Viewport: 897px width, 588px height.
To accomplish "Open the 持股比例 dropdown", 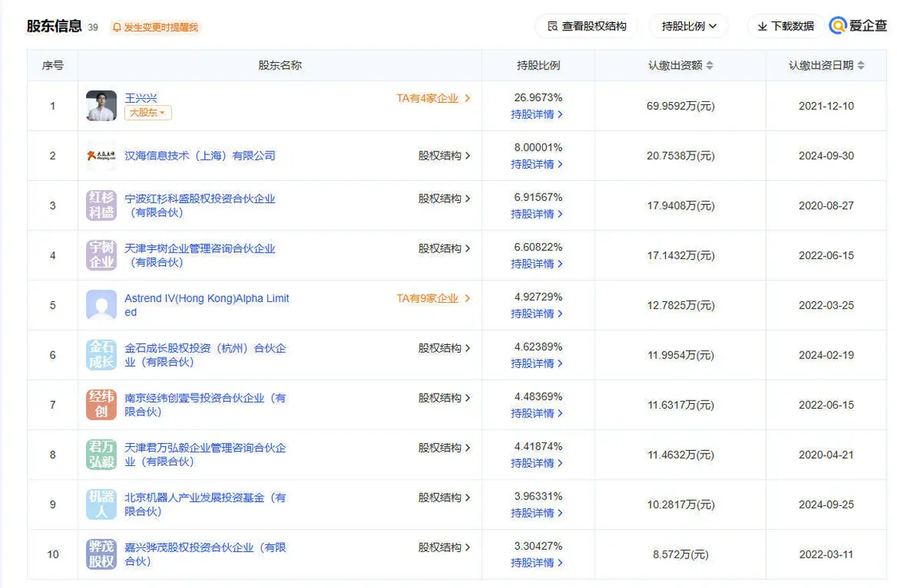I will click(689, 26).
